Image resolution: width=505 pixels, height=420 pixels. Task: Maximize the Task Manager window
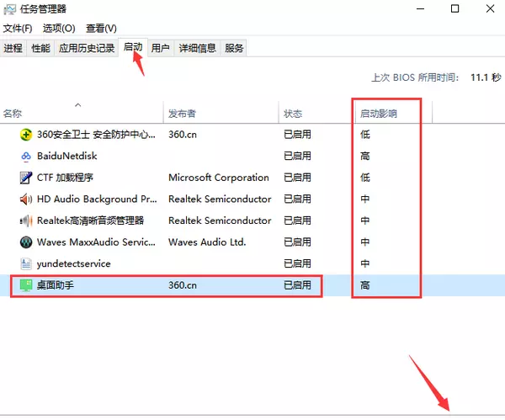coord(454,8)
